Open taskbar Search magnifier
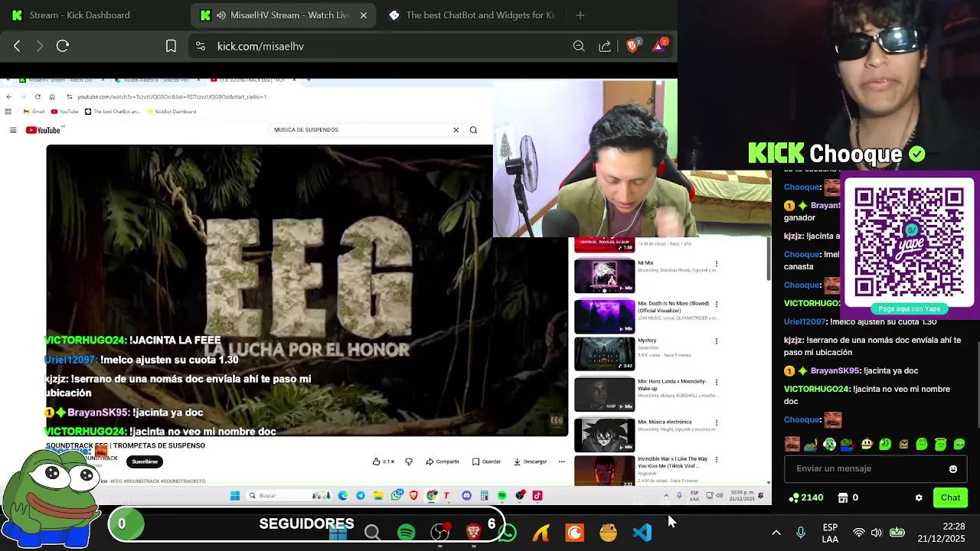 click(372, 533)
